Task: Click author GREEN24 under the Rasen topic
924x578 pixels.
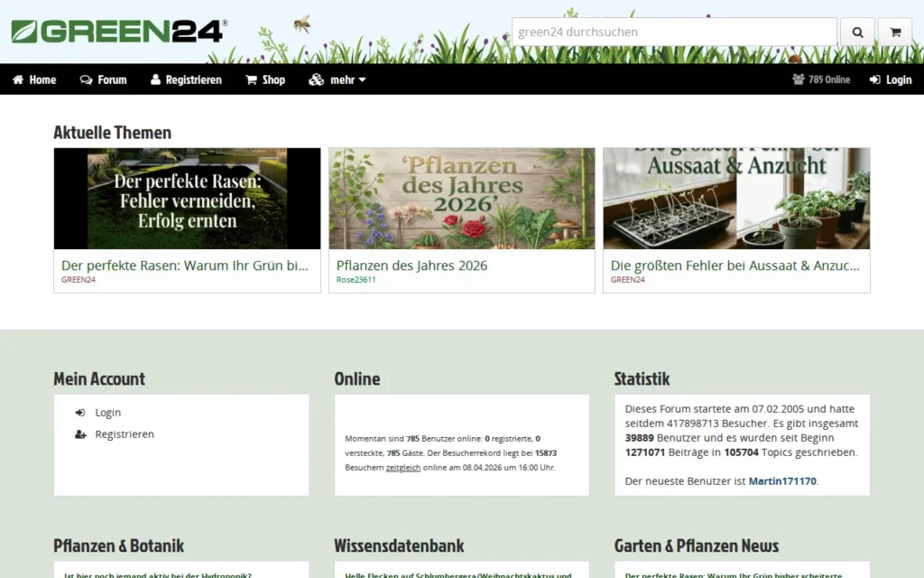Action: [x=79, y=280]
